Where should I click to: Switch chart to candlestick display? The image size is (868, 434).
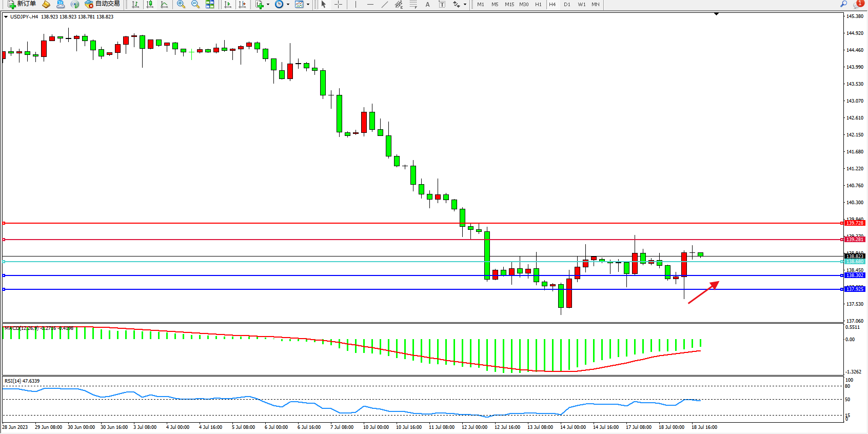pos(150,4)
